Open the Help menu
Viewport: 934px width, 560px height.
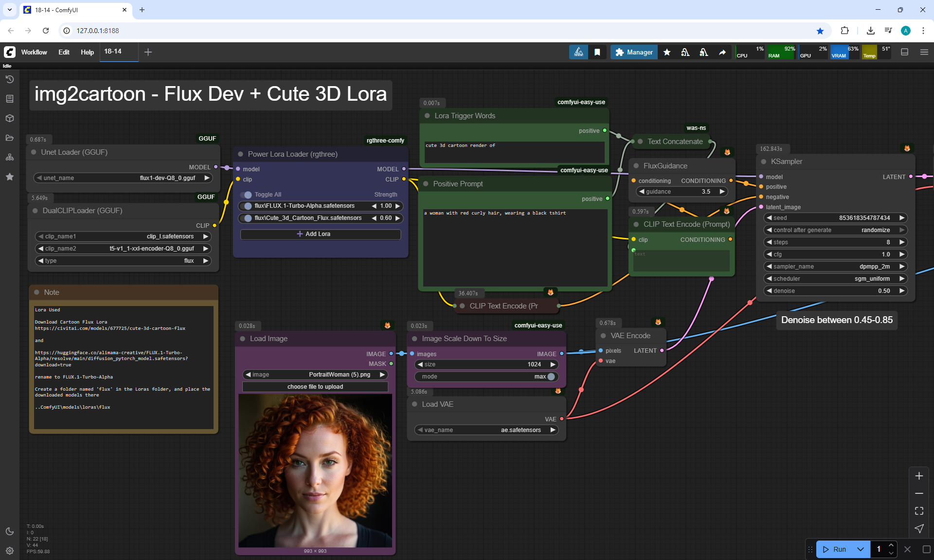coord(87,52)
